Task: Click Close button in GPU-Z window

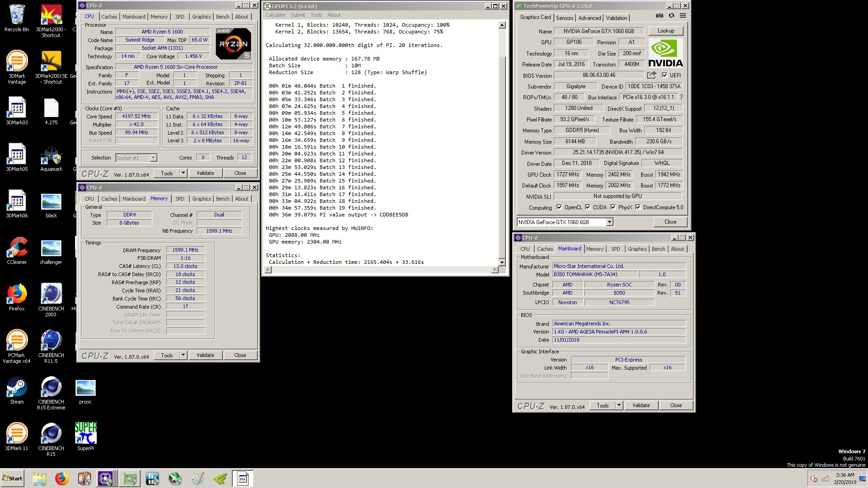Action: (670, 222)
